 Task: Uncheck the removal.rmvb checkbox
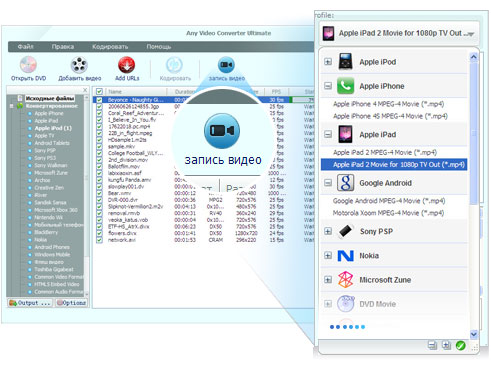(x=99, y=213)
